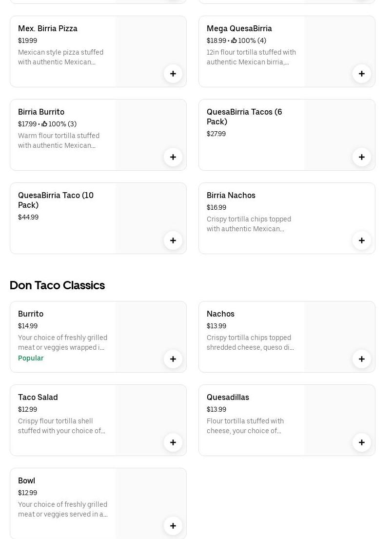Tap plus icon for Quesadillas
This screenshot has height=539, width=392.
tap(362, 442)
